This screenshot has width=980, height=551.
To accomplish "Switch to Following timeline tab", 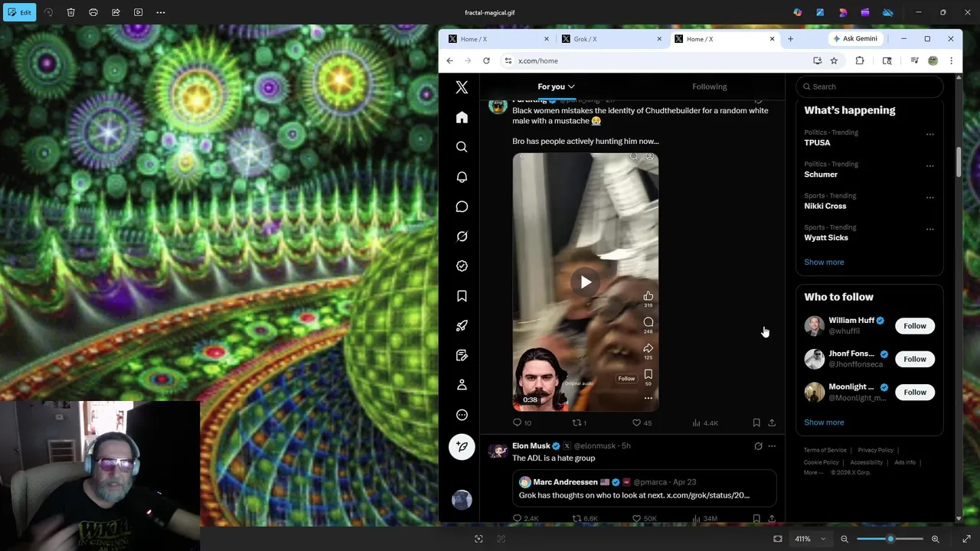I will point(710,86).
